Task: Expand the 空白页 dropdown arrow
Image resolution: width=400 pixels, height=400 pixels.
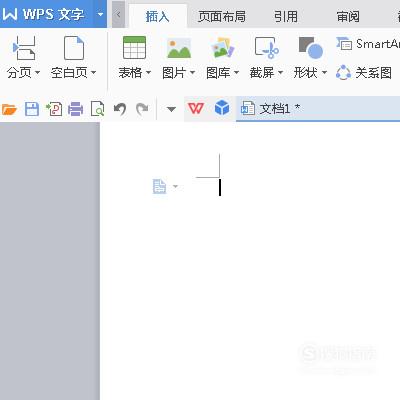Action: pyautogui.click(x=94, y=72)
